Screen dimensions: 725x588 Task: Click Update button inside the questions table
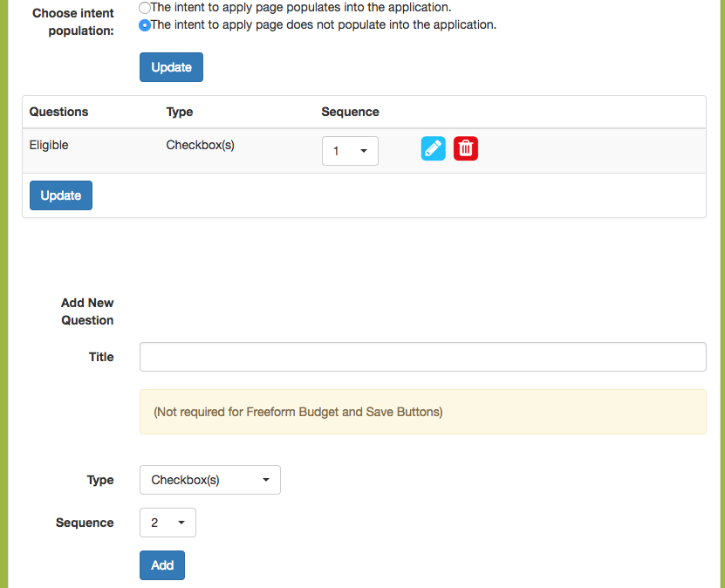click(61, 195)
